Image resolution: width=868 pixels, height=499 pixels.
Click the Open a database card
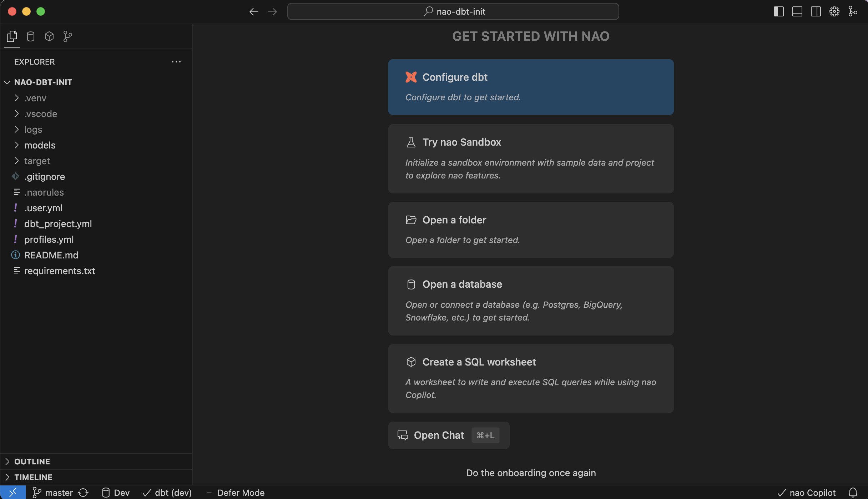point(531,301)
